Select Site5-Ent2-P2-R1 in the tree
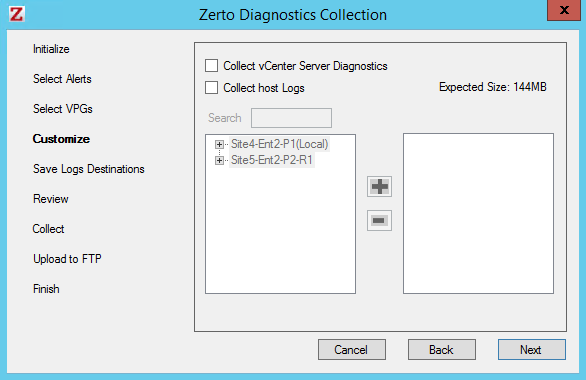The width and height of the screenshot is (586, 380). [272, 160]
